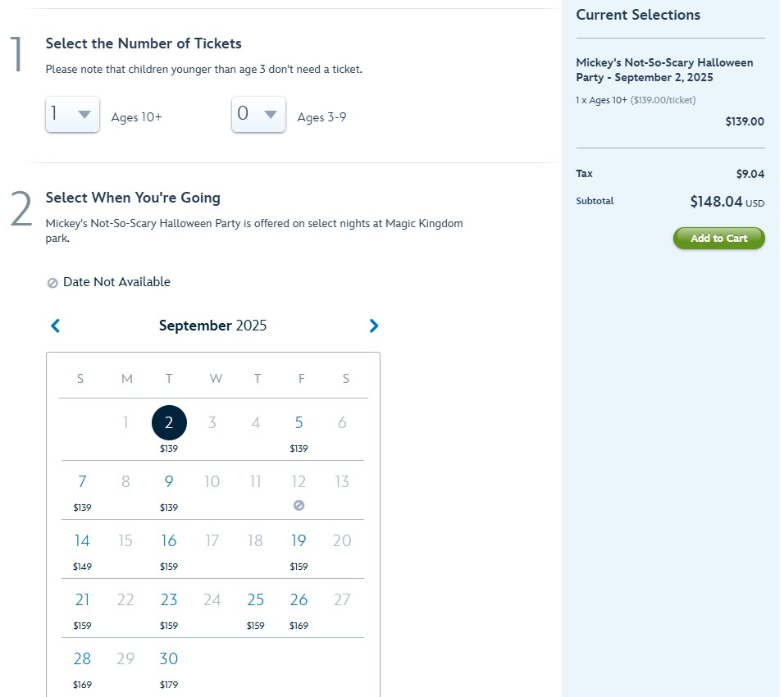
Task: Click the currently selected September 2
Action: [x=169, y=422]
